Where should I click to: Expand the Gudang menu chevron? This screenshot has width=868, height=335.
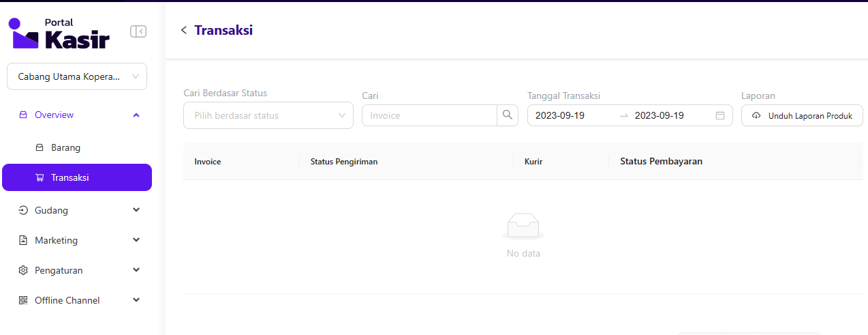[136, 210]
